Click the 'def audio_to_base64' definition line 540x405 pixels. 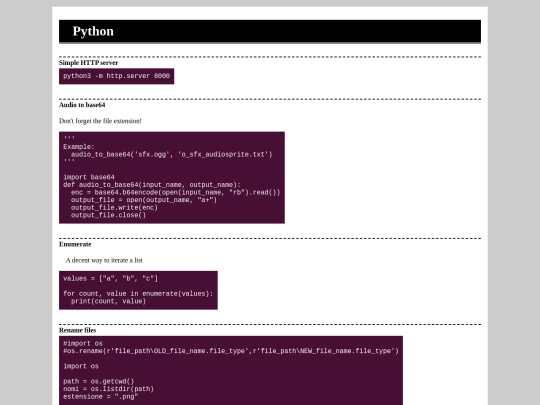(152, 185)
